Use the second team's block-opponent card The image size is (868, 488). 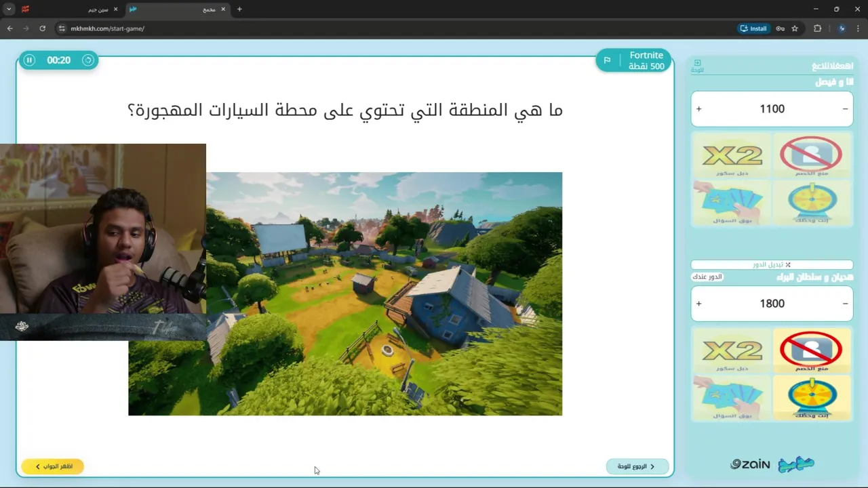(x=811, y=352)
